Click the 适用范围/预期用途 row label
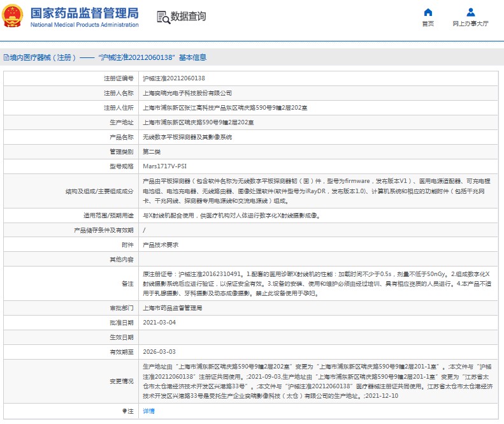Screen dimensions: 504x424 (x=108, y=216)
